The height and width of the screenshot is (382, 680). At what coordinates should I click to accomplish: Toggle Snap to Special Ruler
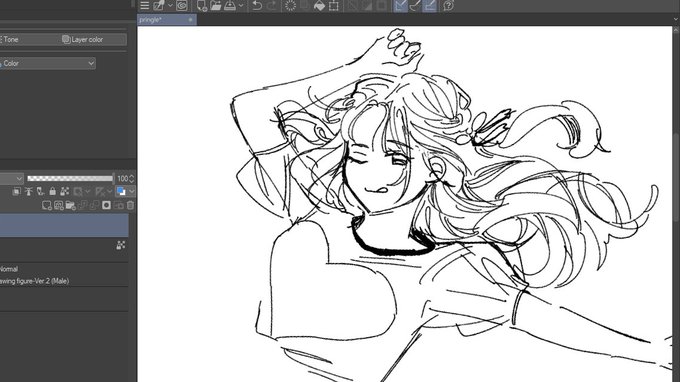(x=415, y=5)
